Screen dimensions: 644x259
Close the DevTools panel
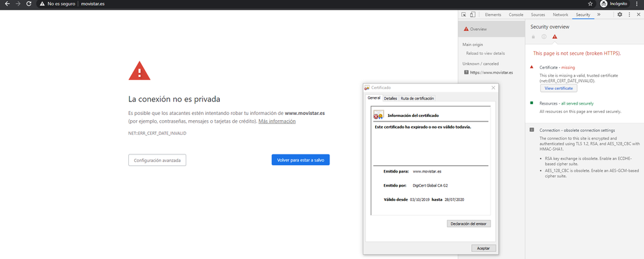pos(638,14)
